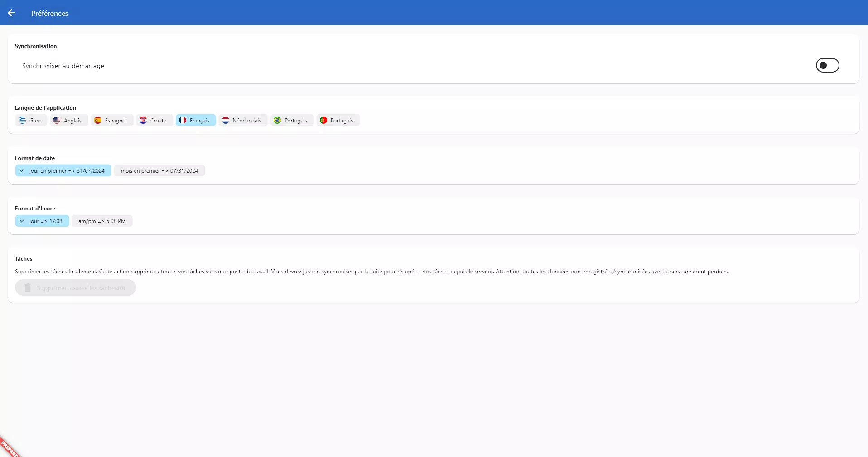
Task: Click the Préférences page title
Action: (x=50, y=13)
